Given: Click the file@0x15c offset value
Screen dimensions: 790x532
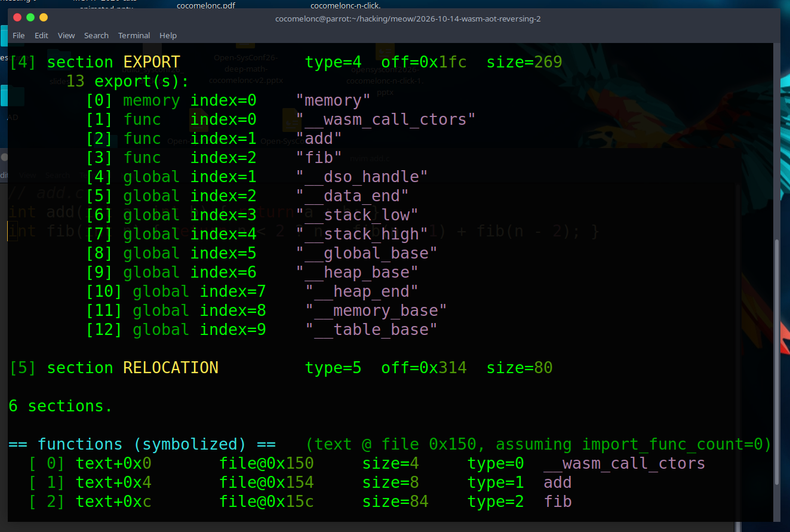Looking at the screenshot, I should click(x=266, y=502).
